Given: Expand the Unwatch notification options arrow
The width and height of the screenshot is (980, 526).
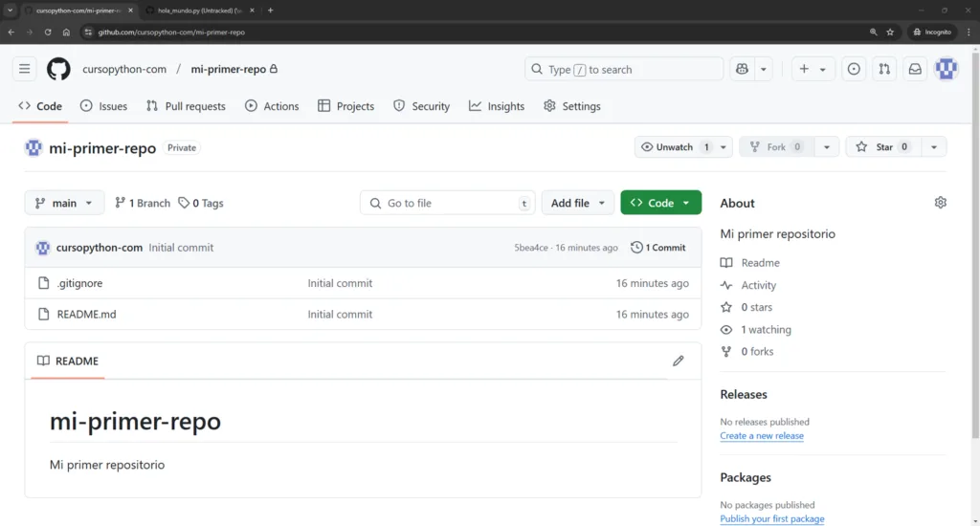Looking at the screenshot, I should [724, 147].
